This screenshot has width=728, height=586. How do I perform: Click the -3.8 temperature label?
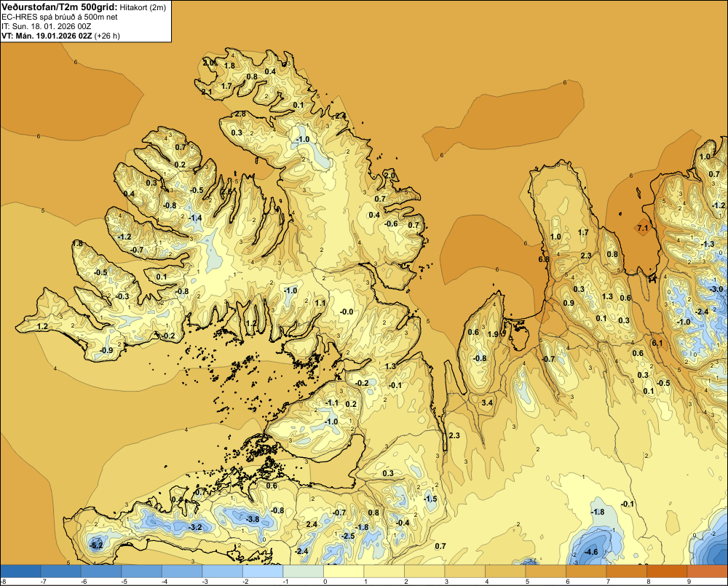tap(253, 519)
